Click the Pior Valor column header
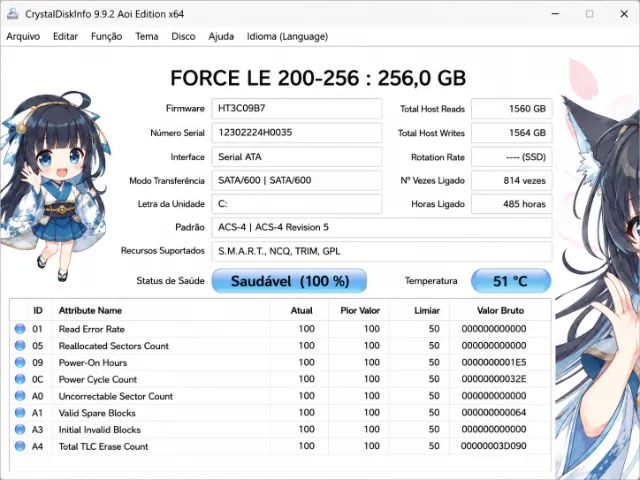This screenshot has width=640, height=480. [x=359, y=311]
